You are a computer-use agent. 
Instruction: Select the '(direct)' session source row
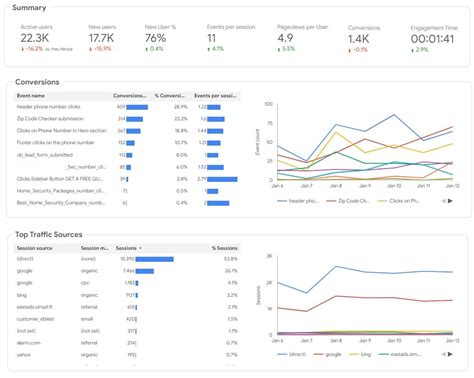click(127, 259)
